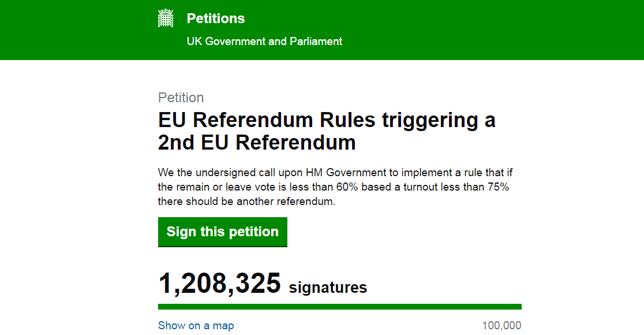Open the Petitions home link in header
The height and width of the screenshot is (335, 644).
click(x=216, y=18)
